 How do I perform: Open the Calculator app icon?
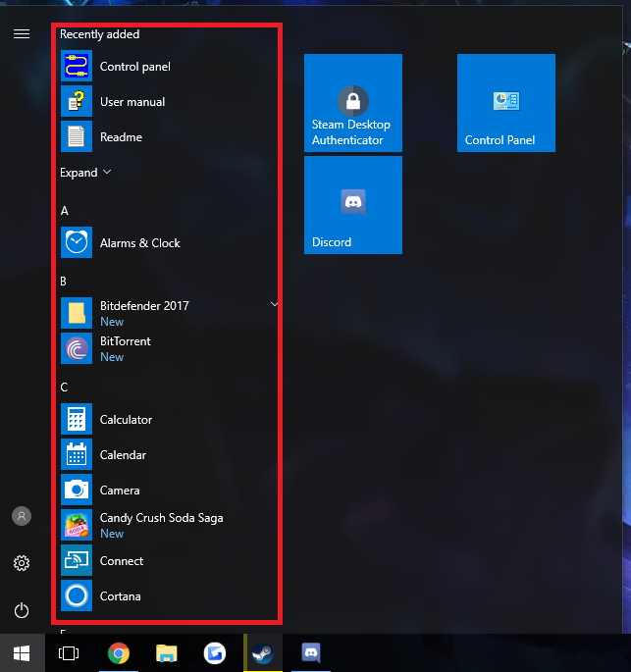[77, 419]
